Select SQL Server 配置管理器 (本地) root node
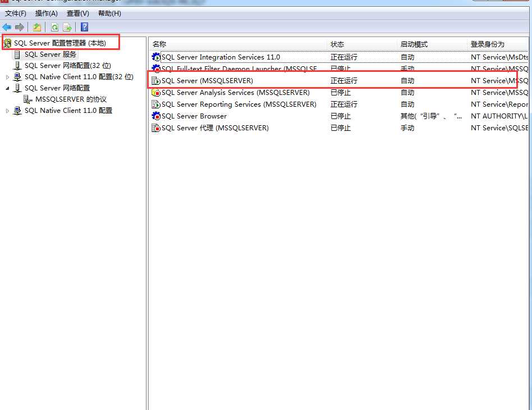The width and height of the screenshot is (532, 410). click(x=60, y=43)
